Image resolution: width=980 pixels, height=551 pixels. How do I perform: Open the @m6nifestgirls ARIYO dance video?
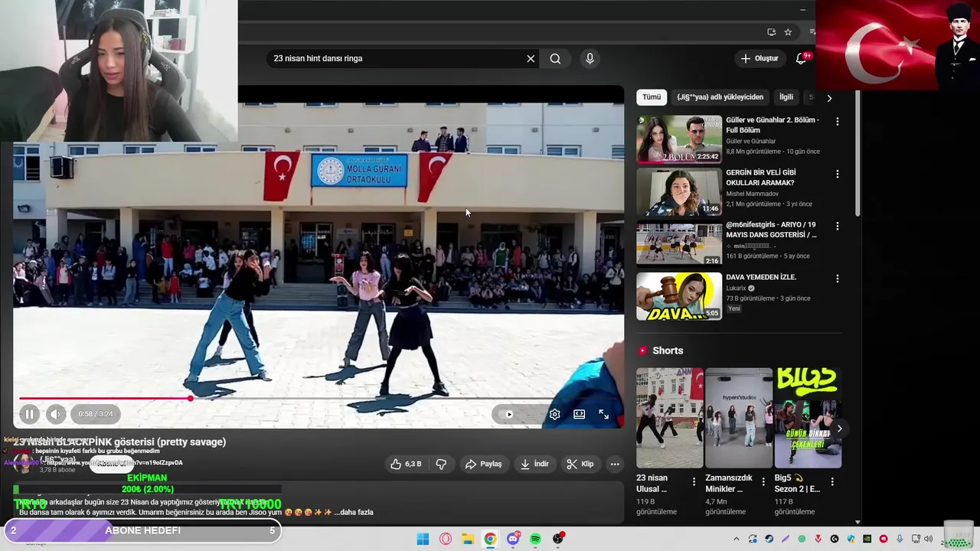679,244
